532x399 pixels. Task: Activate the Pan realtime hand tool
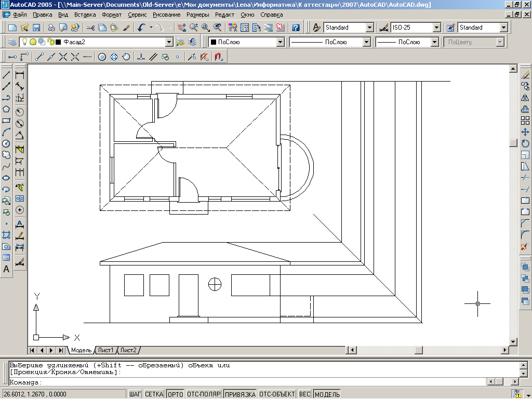click(182, 28)
